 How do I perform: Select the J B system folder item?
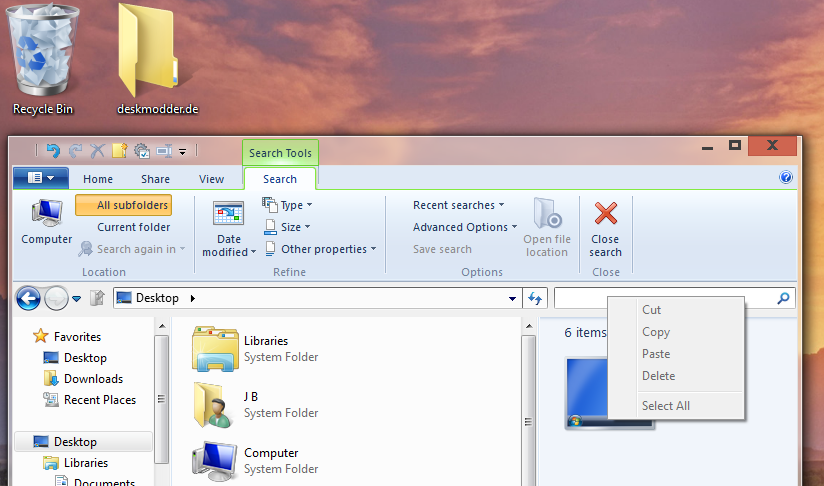[x=255, y=405]
